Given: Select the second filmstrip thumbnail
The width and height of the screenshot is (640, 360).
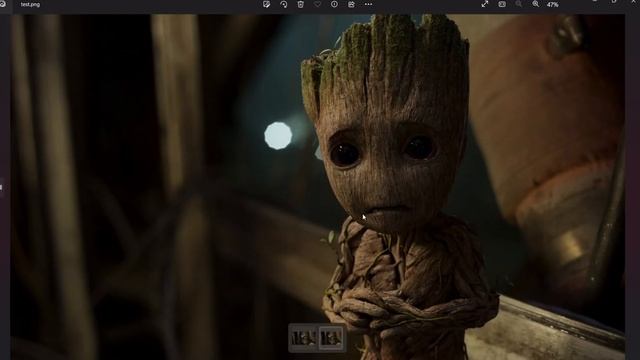Looking at the screenshot, I should 331,338.
